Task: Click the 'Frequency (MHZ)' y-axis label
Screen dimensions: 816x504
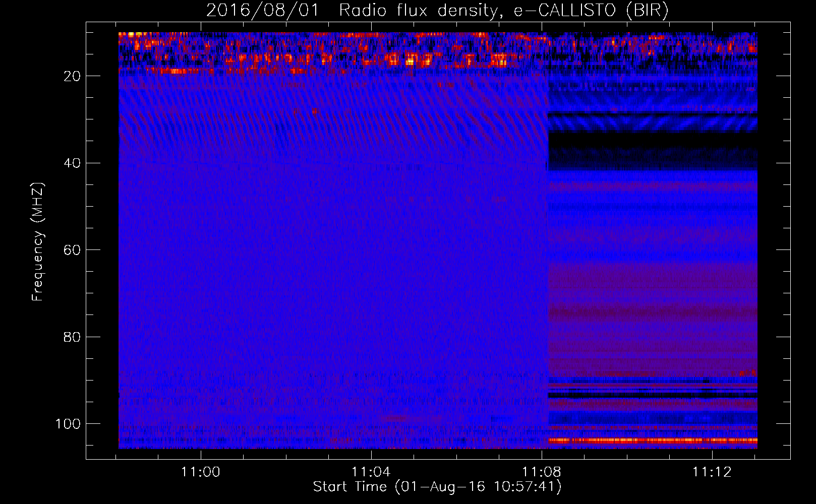Action: pyautogui.click(x=38, y=241)
